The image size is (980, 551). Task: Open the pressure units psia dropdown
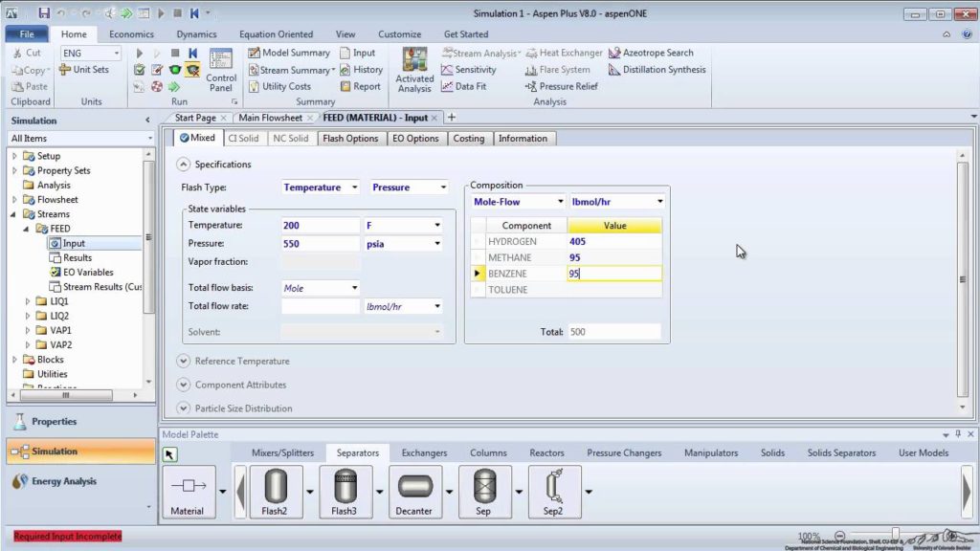[403, 244]
